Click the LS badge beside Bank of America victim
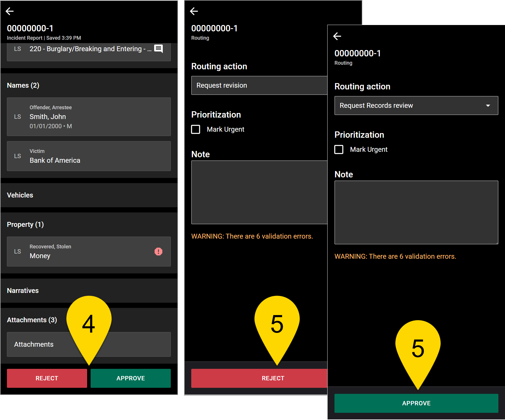Screen dimensions: 505x420 pyautogui.click(x=18, y=156)
